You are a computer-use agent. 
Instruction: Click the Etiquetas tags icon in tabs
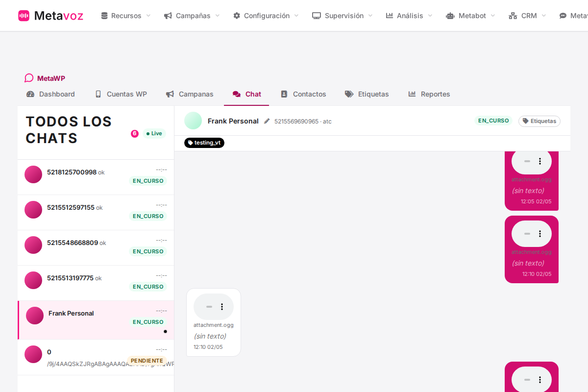(349, 94)
